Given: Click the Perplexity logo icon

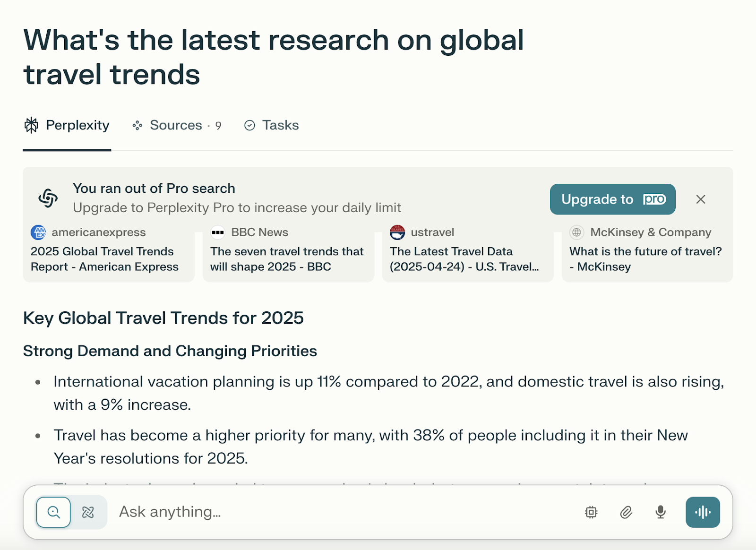Looking at the screenshot, I should (x=31, y=125).
